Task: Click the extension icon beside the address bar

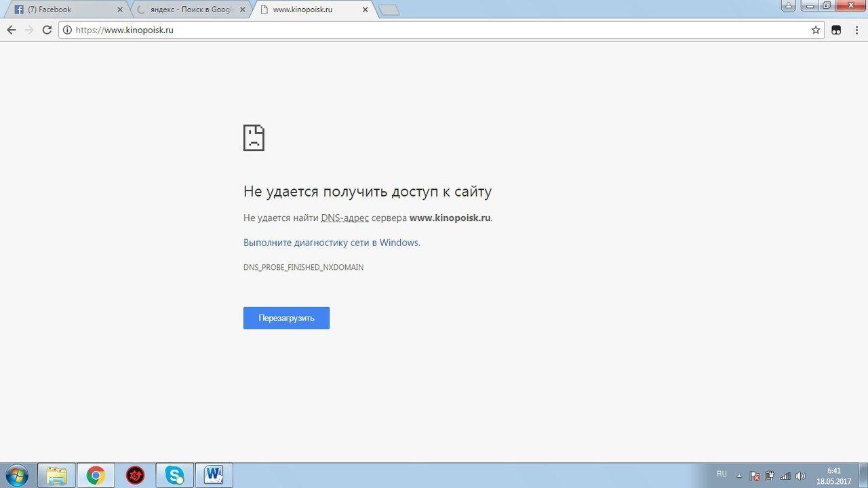Action: click(837, 30)
